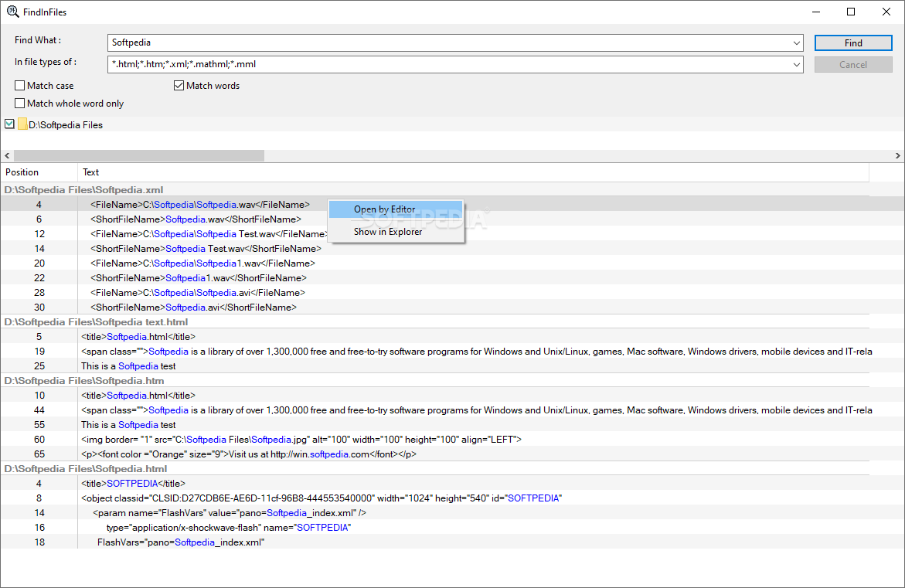This screenshot has height=588, width=905.
Task: Select the font color Orange result row
Action: point(453,454)
